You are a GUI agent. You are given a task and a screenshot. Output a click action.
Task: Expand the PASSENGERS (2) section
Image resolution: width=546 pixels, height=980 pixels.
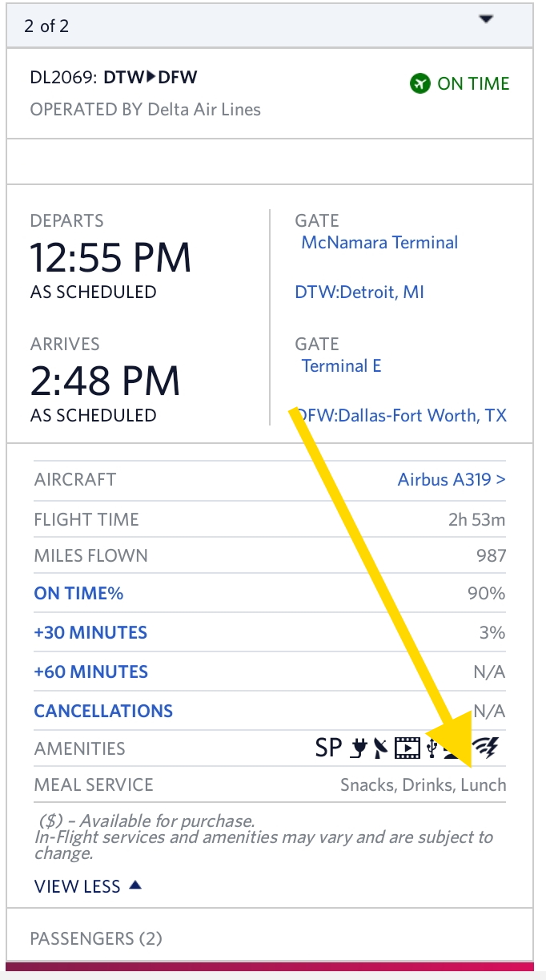point(96,938)
